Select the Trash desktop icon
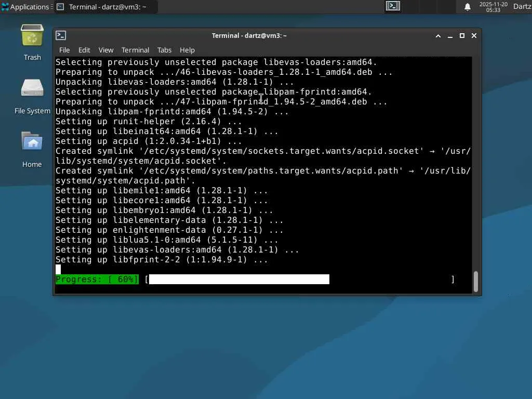The height and width of the screenshot is (399, 532). 32,43
